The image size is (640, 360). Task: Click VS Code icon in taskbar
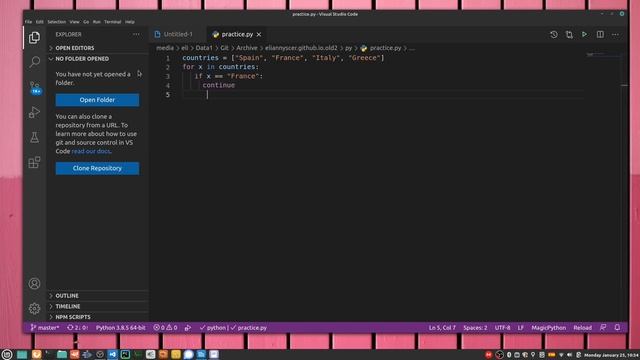point(112,354)
